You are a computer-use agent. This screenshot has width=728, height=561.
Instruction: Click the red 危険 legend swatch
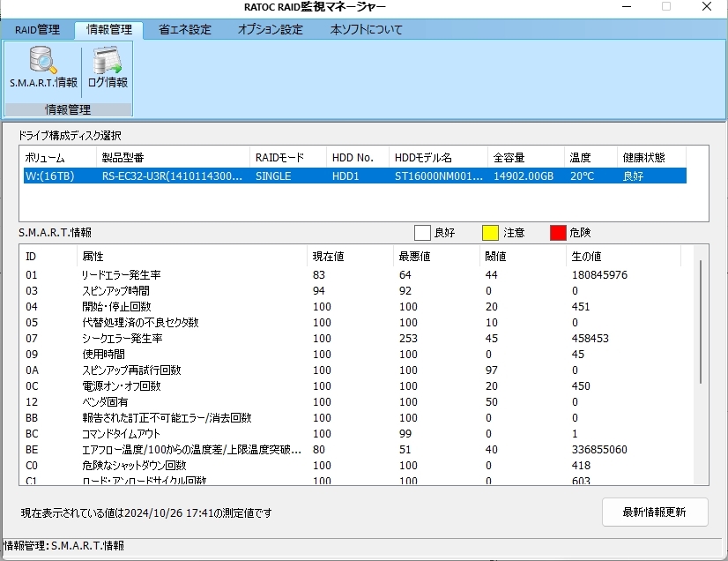tap(558, 233)
